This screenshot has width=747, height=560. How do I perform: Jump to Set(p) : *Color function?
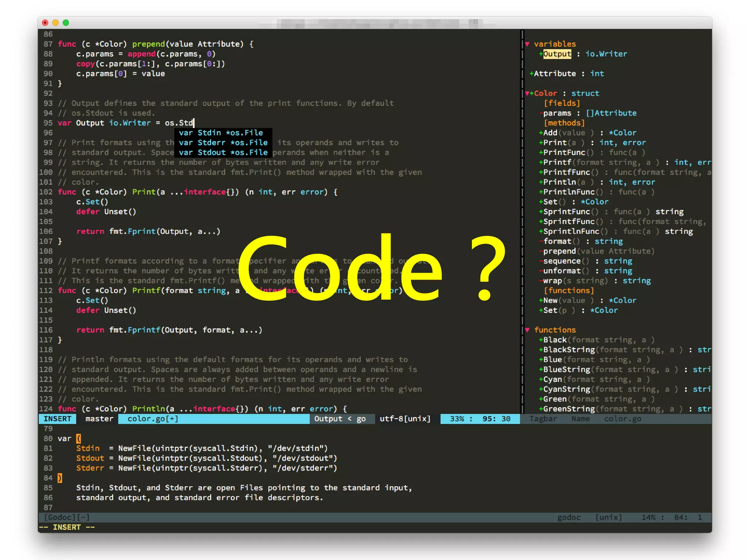tap(578, 310)
